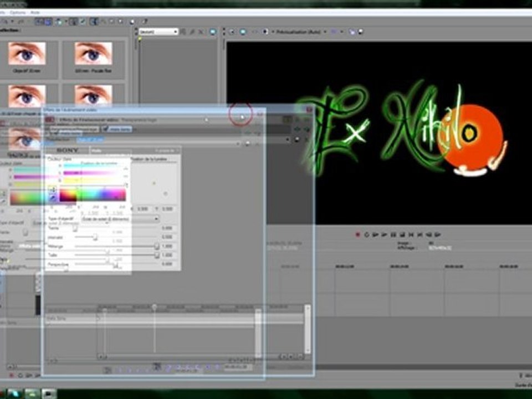Click the red Record button under the preview
The height and width of the screenshot is (399, 532).
pos(357,234)
